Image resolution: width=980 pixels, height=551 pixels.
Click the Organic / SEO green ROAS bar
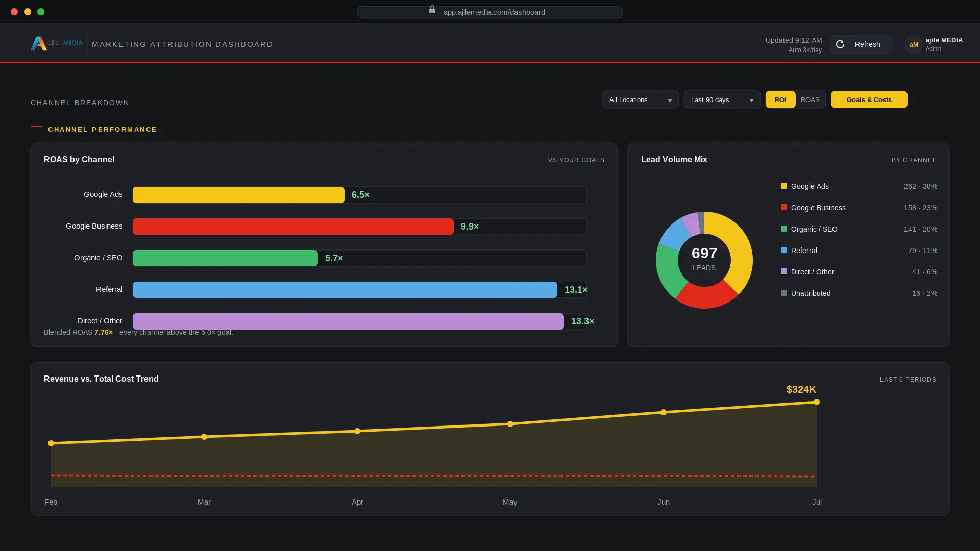point(225,258)
